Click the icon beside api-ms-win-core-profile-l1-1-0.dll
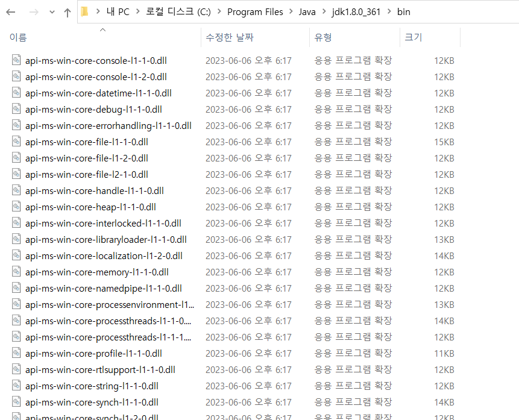 tap(16, 353)
